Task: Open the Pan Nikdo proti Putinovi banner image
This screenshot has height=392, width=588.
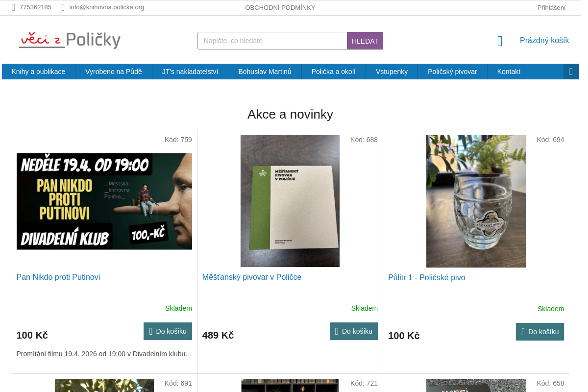Action: [x=104, y=201]
